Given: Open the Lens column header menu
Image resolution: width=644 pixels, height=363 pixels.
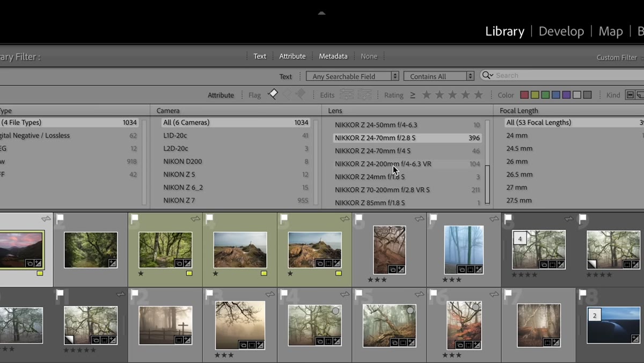Looking at the screenshot, I should click(335, 111).
